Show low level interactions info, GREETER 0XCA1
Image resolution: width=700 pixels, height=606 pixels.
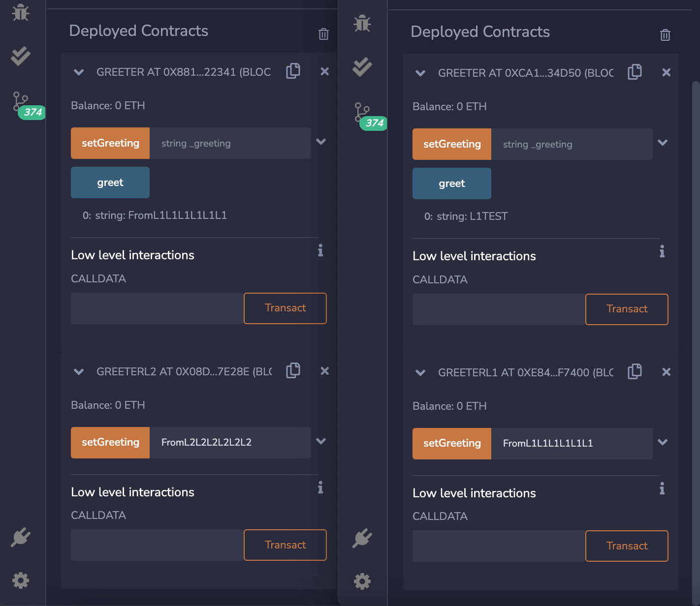click(x=662, y=251)
